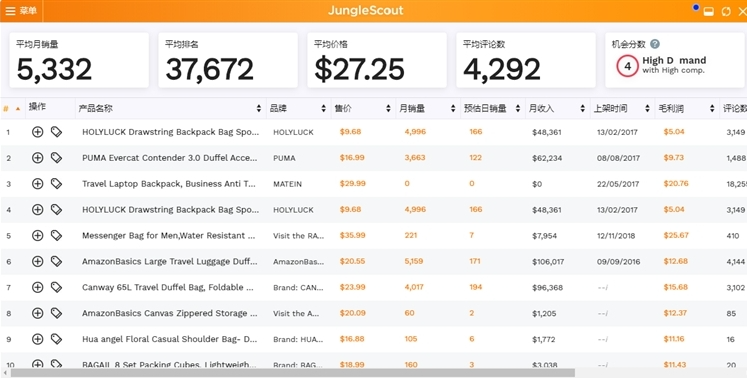Image resolution: width=747 pixels, height=378 pixels.
Task: Sort by 产品名称 column arrows
Action: [x=259, y=109]
